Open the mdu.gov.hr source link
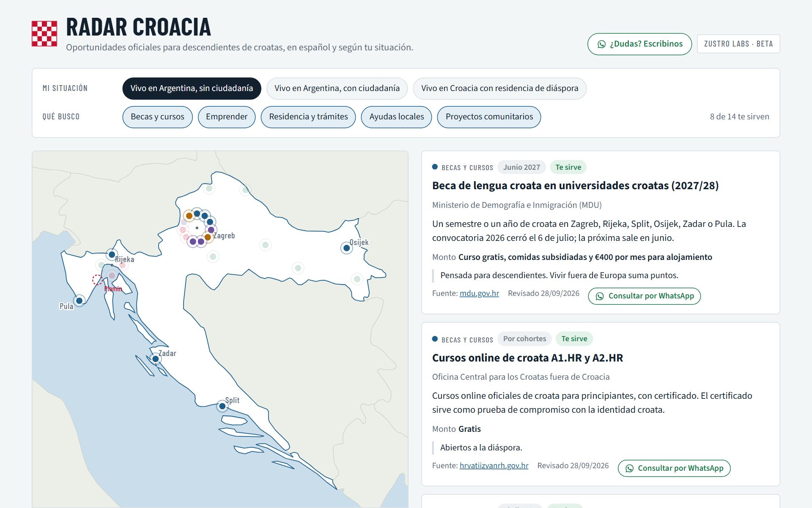 [x=479, y=293]
